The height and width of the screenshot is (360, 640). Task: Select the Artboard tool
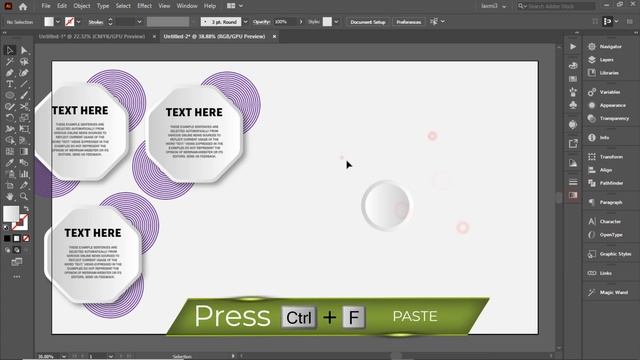(10, 185)
